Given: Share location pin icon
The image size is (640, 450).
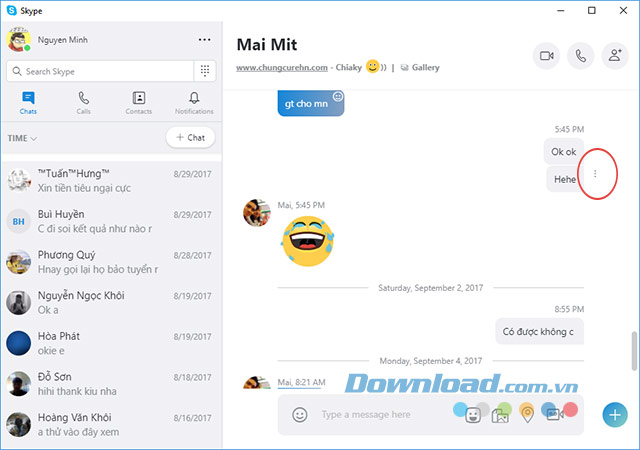Looking at the screenshot, I should pyautogui.click(x=527, y=414).
